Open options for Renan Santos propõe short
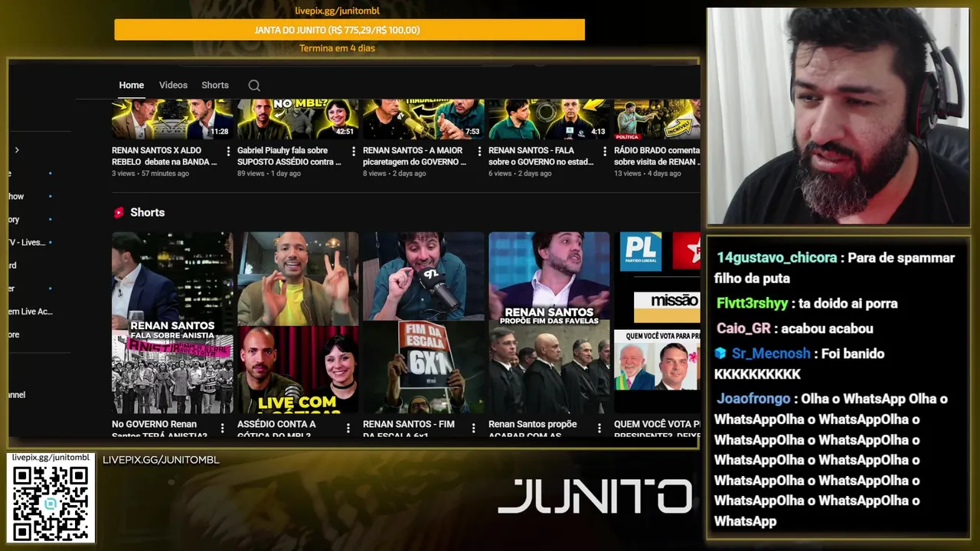This screenshot has height=551, width=980. click(x=599, y=428)
